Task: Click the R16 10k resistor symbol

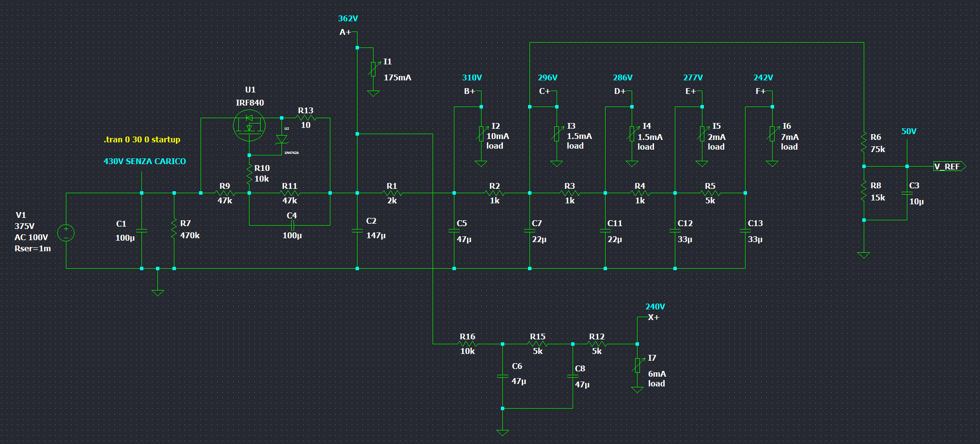Action: pyautogui.click(x=467, y=344)
